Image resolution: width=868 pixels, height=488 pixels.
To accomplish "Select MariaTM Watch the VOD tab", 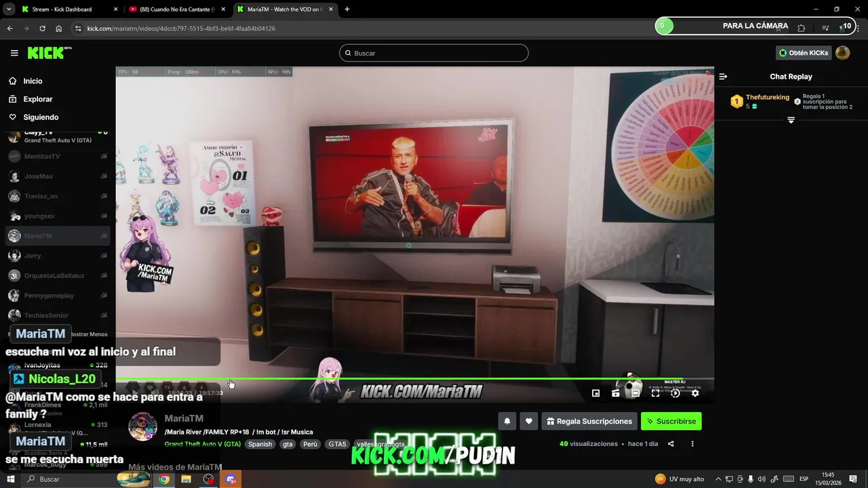I will [x=284, y=9].
